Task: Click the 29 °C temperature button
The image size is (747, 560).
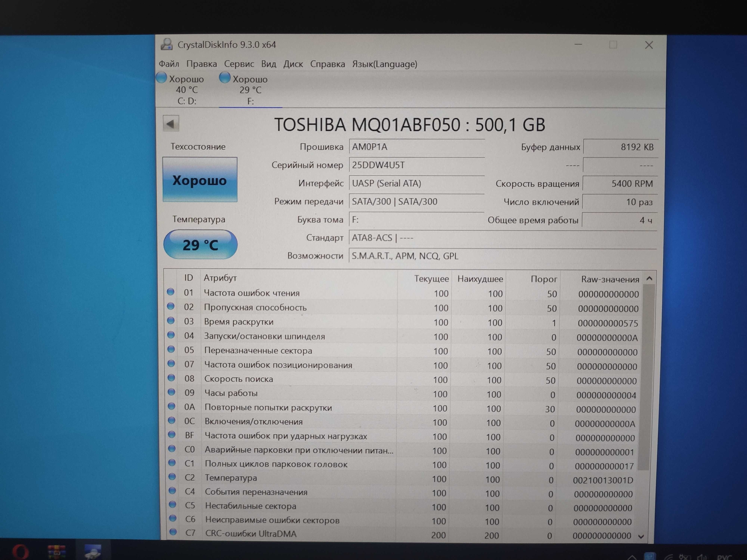Action: [200, 244]
